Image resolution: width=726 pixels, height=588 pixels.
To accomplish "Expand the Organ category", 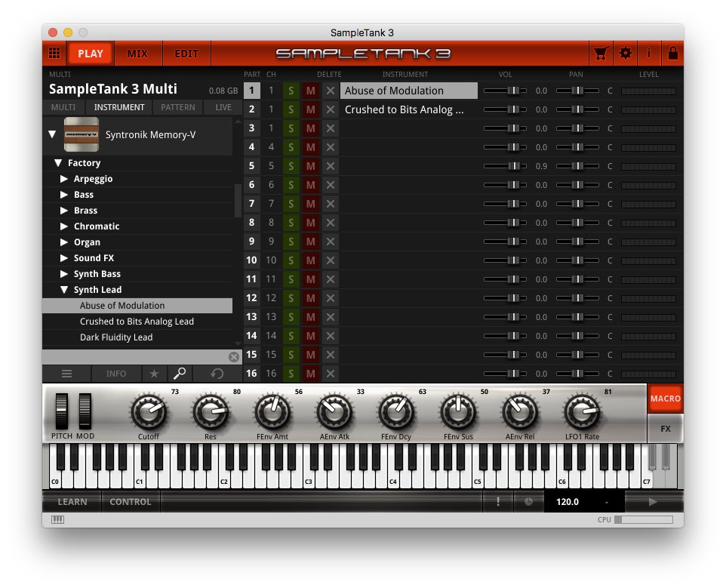I will (x=64, y=242).
